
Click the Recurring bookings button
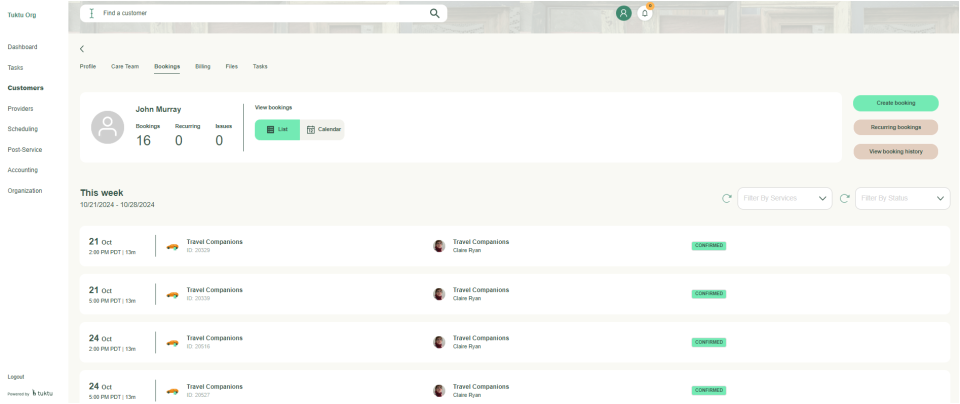895,127
